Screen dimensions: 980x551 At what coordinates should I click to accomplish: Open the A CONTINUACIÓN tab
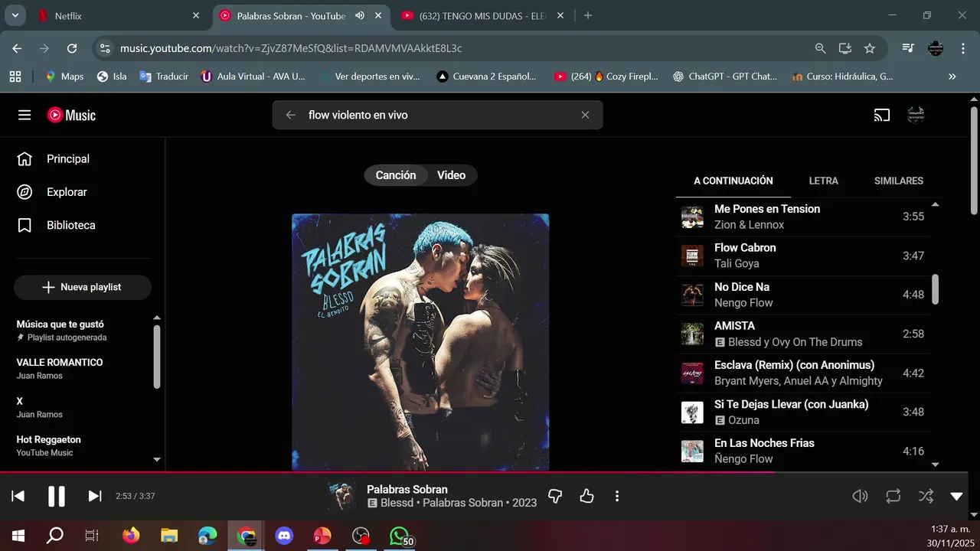click(x=733, y=181)
